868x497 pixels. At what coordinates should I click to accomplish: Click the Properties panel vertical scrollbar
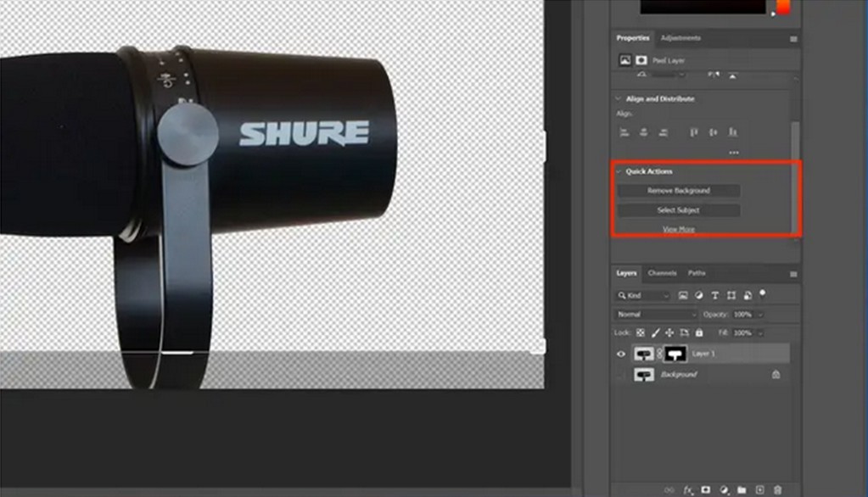click(796, 177)
